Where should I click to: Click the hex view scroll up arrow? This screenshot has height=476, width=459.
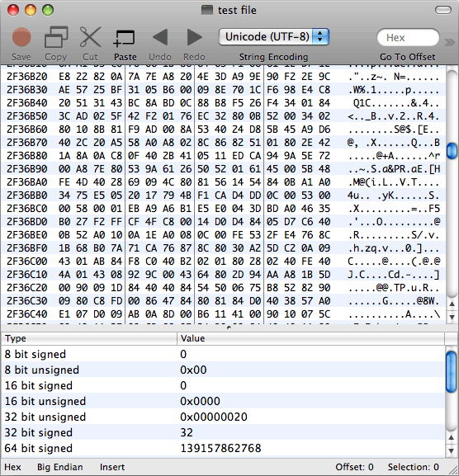[452, 304]
